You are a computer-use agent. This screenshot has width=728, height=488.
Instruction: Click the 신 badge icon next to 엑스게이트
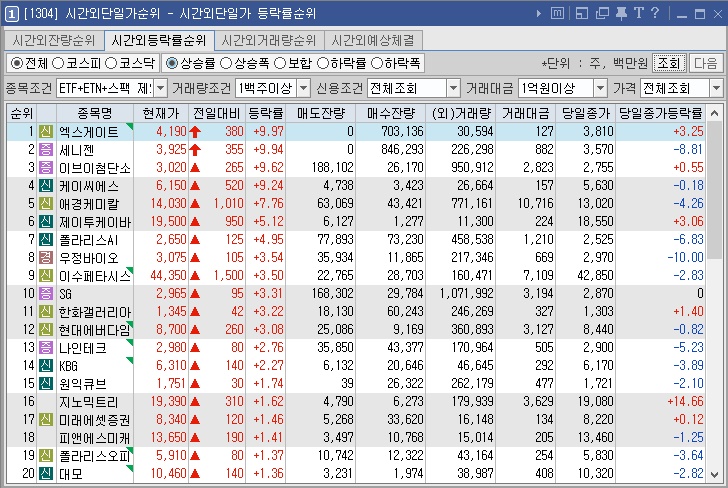point(46,131)
